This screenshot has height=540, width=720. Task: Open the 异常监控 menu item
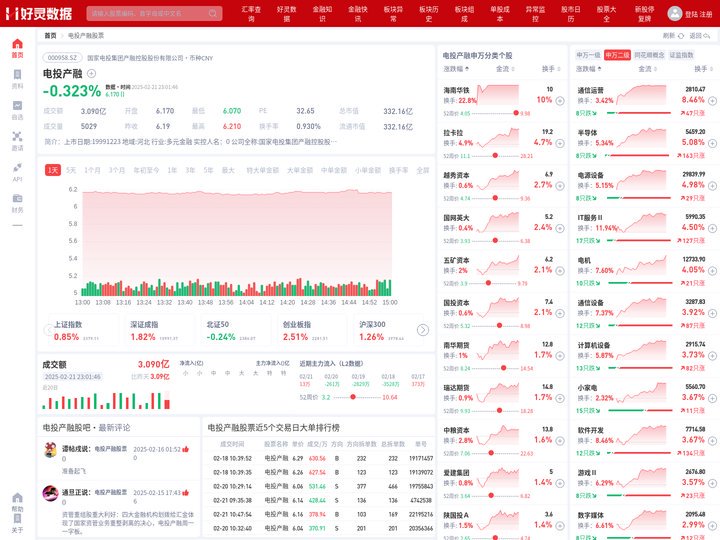535,14
